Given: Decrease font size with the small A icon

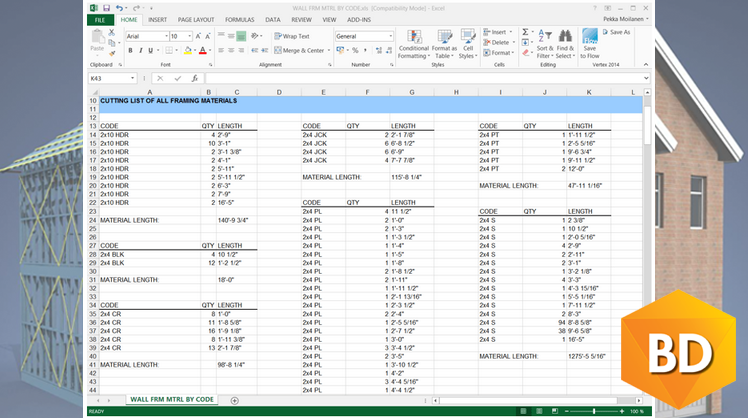Looking at the screenshot, I should coord(208,36).
